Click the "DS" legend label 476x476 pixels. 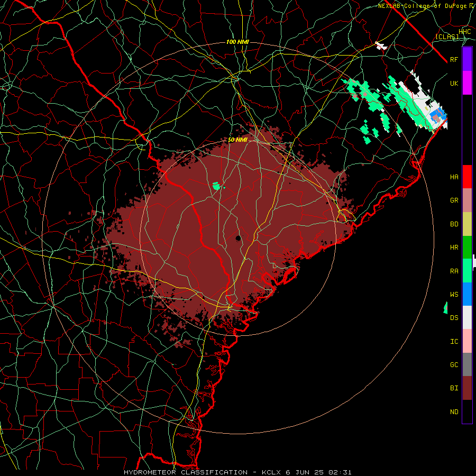(x=454, y=317)
